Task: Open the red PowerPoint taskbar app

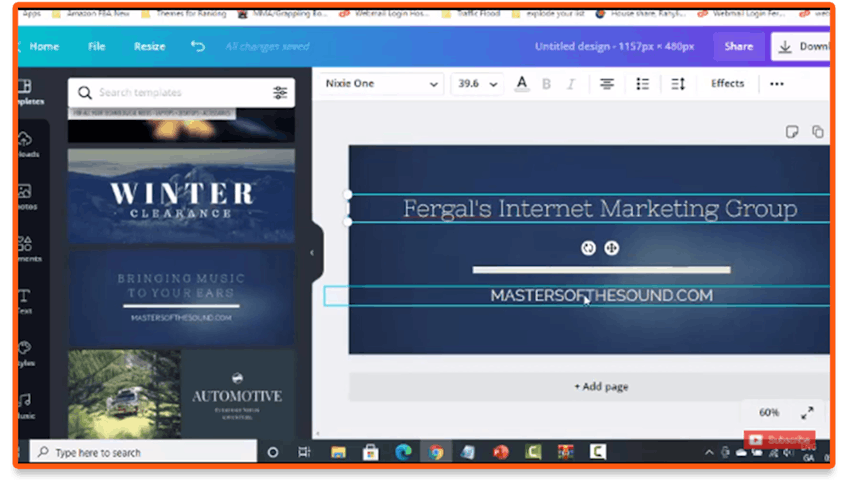Action: pos(501,452)
